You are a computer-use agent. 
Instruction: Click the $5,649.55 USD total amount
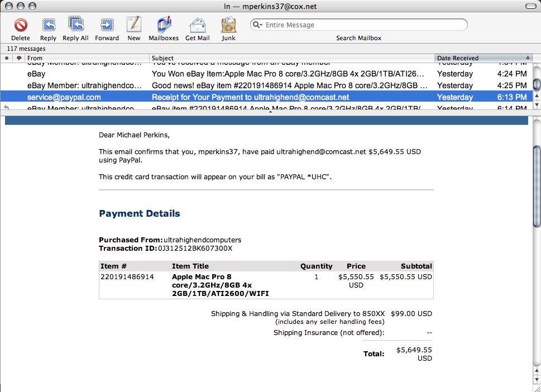pos(414,354)
